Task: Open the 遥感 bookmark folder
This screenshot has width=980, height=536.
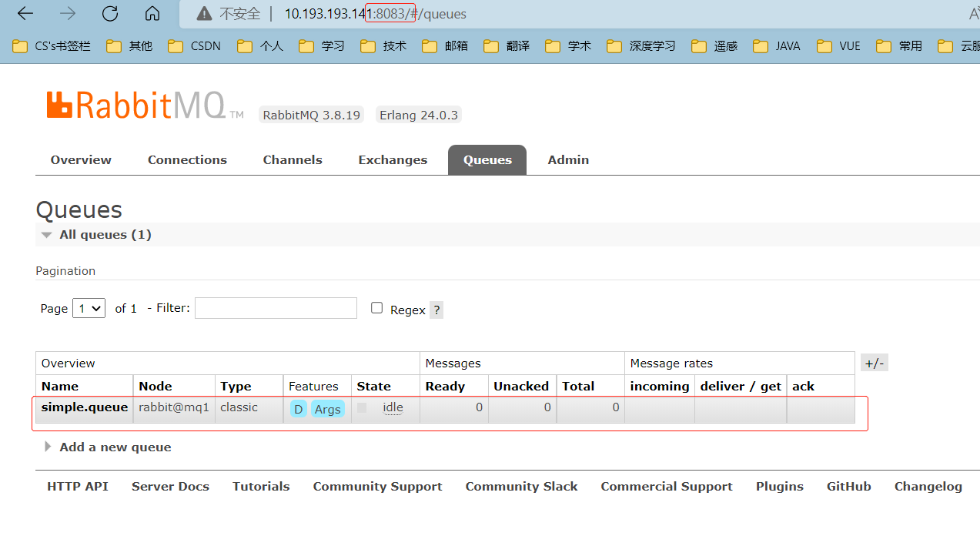Action: 714,46
